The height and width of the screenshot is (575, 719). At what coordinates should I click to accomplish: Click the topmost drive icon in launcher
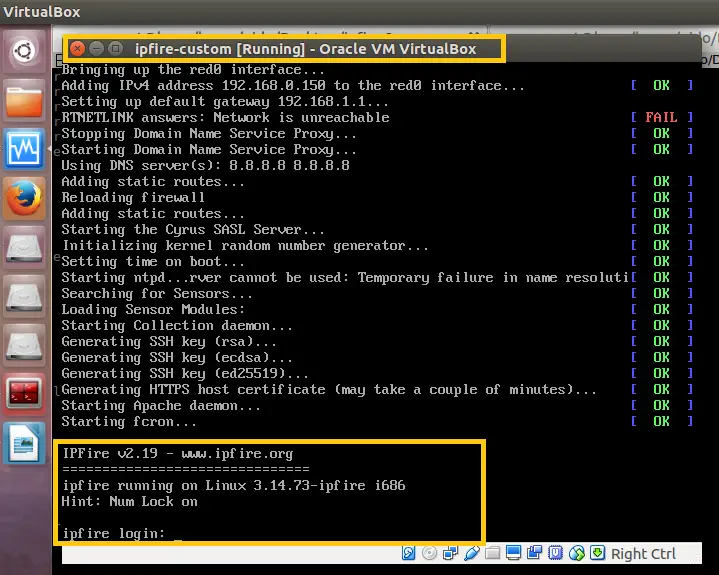coord(24,248)
